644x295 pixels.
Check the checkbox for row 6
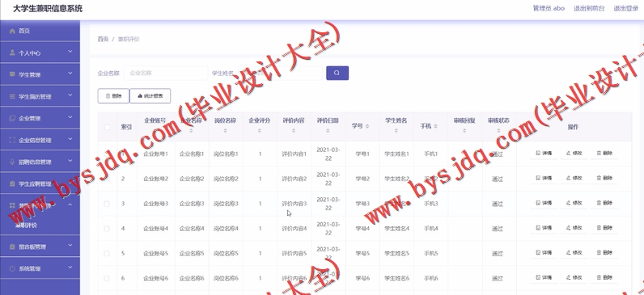(x=107, y=278)
